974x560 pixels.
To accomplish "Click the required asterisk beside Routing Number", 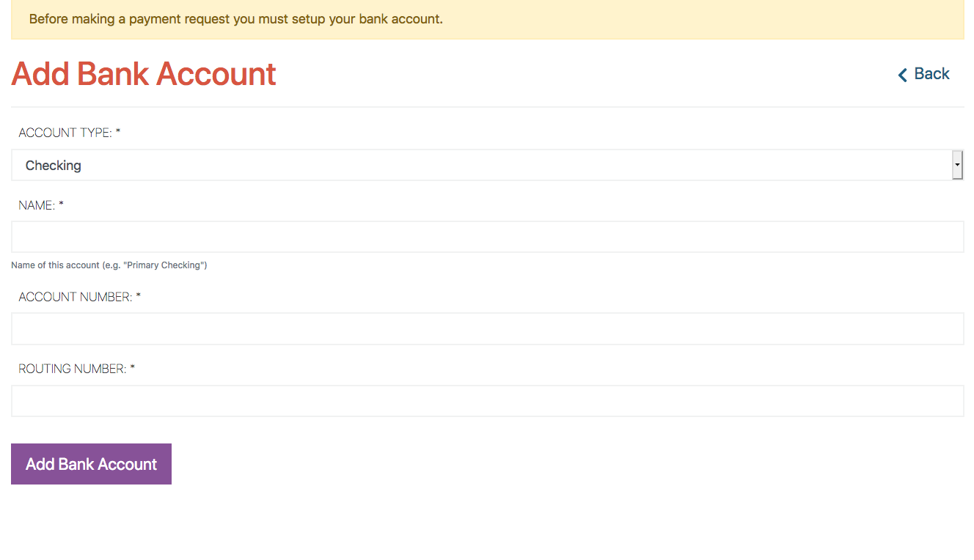I will pos(133,368).
